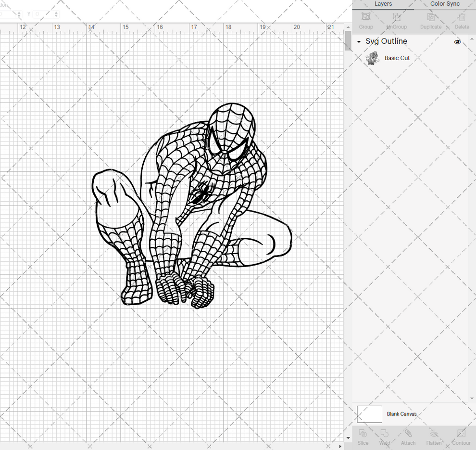Open the Blank Canvas color swatch

point(369,414)
